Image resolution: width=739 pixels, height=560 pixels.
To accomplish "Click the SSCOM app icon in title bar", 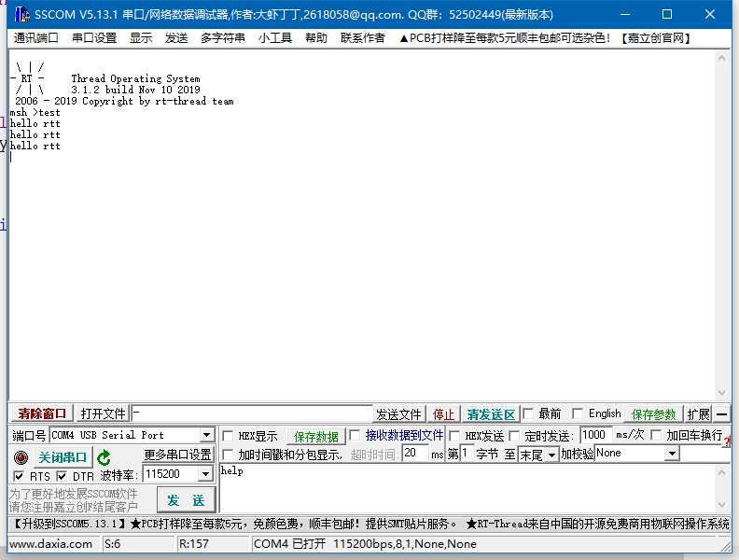I will (22, 15).
